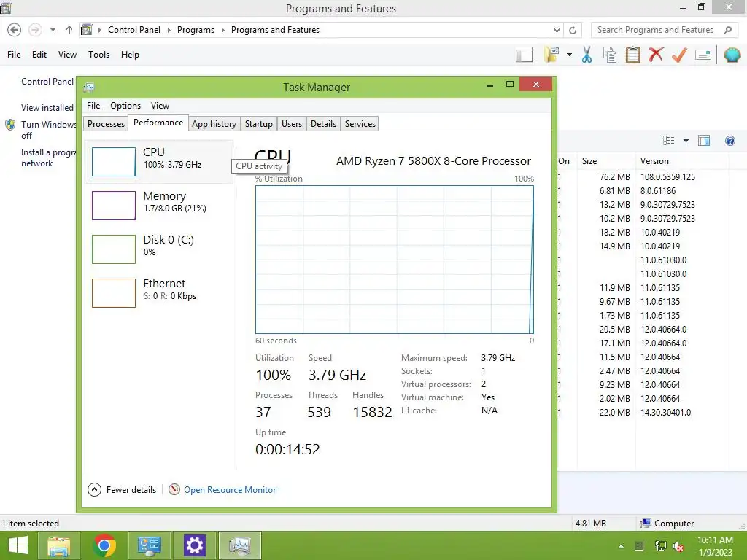Click the Programs and Features breadcrumb

coord(275,29)
